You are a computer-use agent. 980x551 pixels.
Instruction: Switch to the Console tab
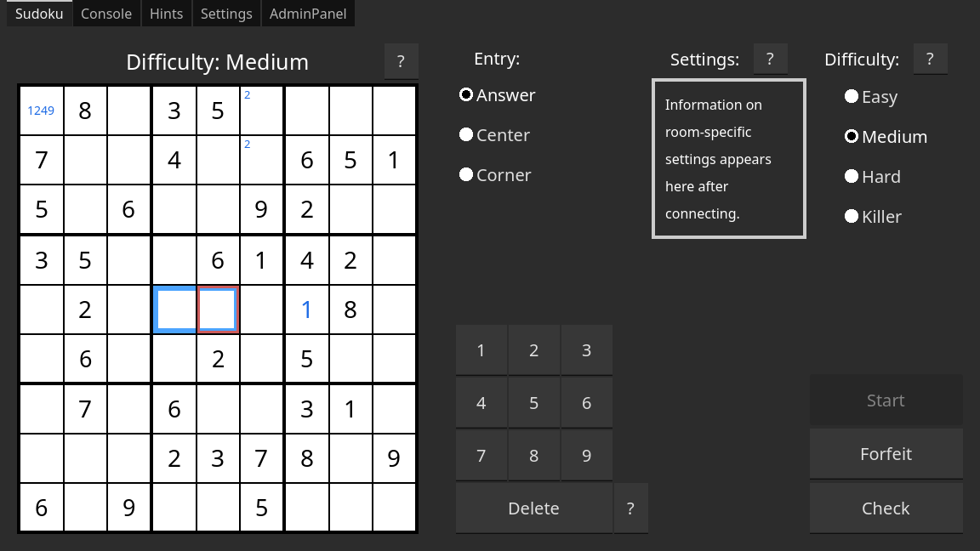coord(106,14)
